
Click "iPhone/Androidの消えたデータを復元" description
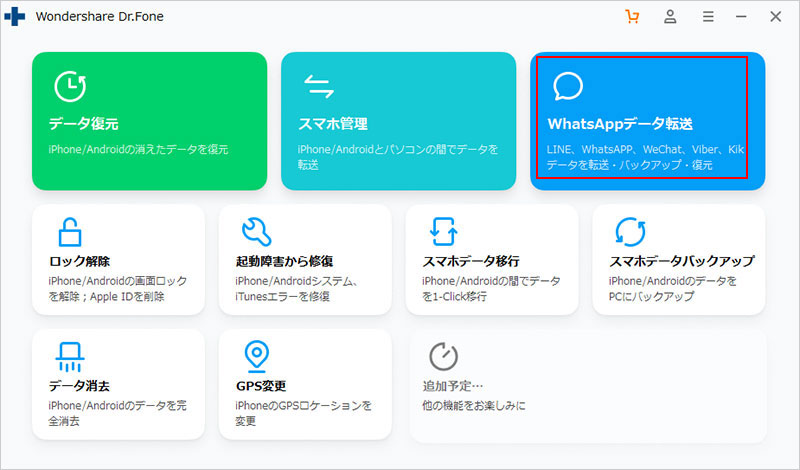tap(138, 150)
